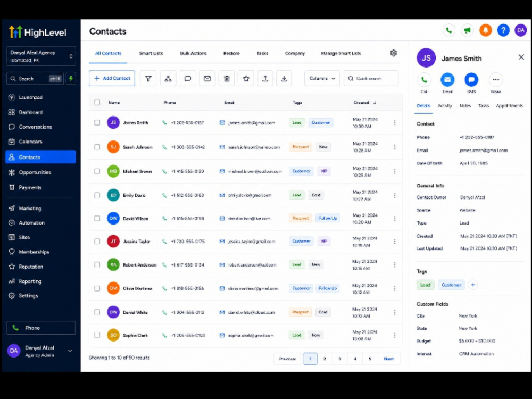Click the download import icon in toolbar
Screen dimensions: 532x399
pyautogui.click(x=284, y=78)
